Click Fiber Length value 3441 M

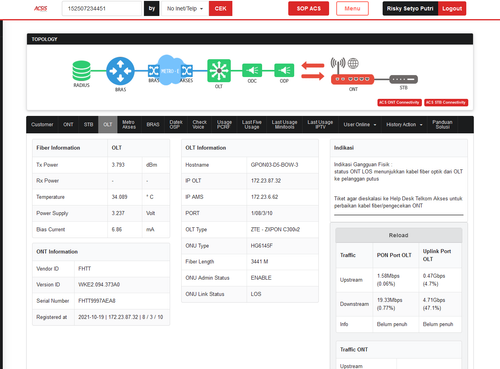(x=259, y=262)
